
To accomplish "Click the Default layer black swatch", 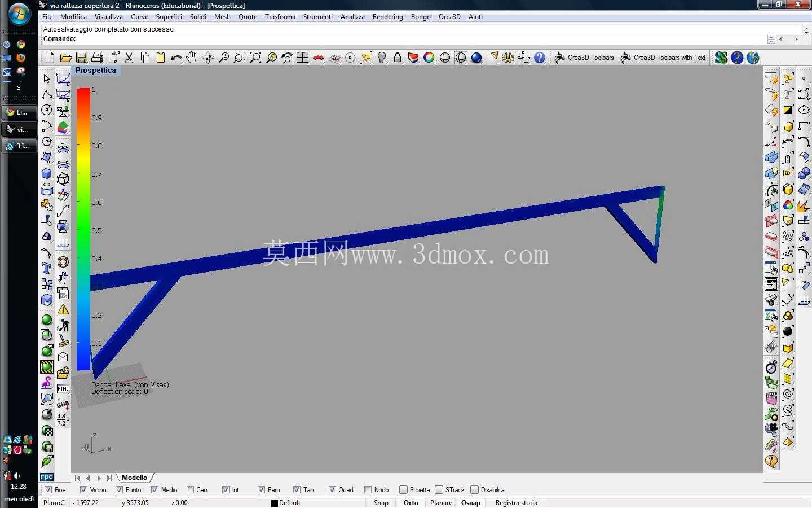I will 275,503.
